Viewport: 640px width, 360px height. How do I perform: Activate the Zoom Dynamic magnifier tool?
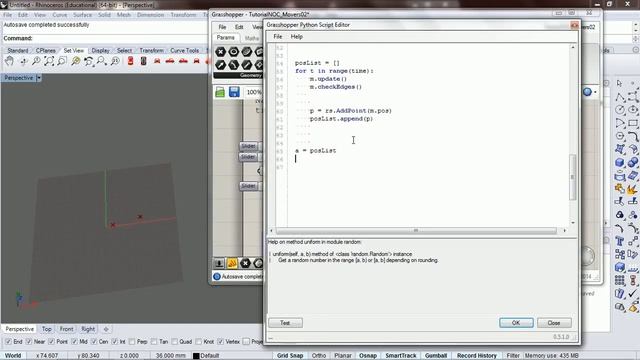(x=36, y=61)
